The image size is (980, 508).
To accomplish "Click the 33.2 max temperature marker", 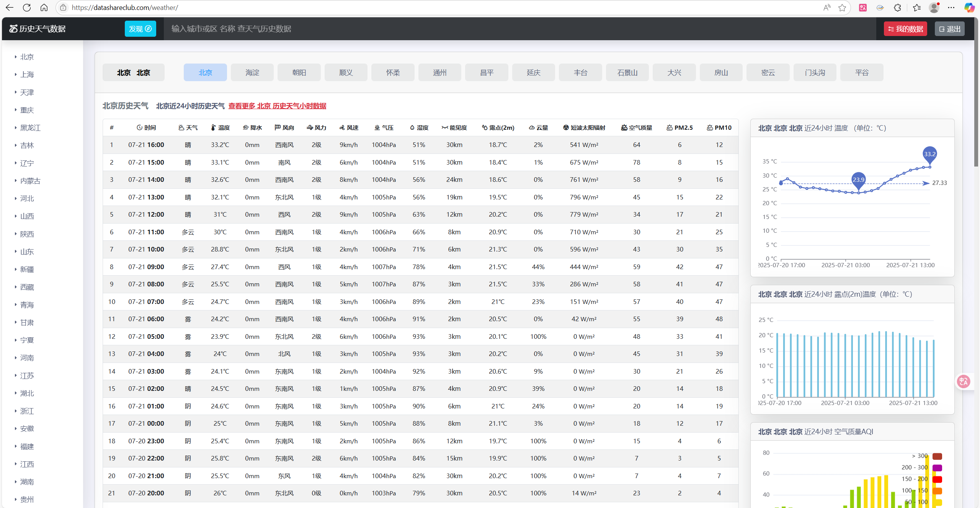I will click(x=930, y=155).
